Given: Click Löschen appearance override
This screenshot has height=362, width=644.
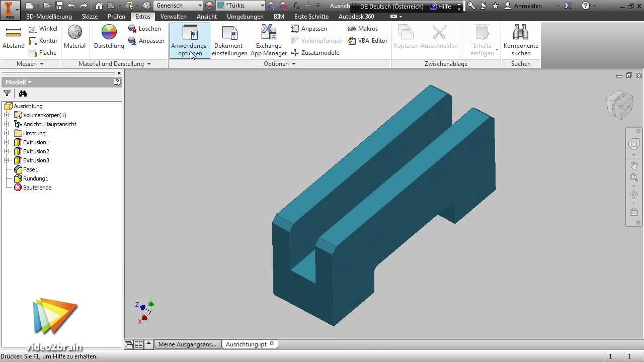Looking at the screenshot, I should (145, 29).
